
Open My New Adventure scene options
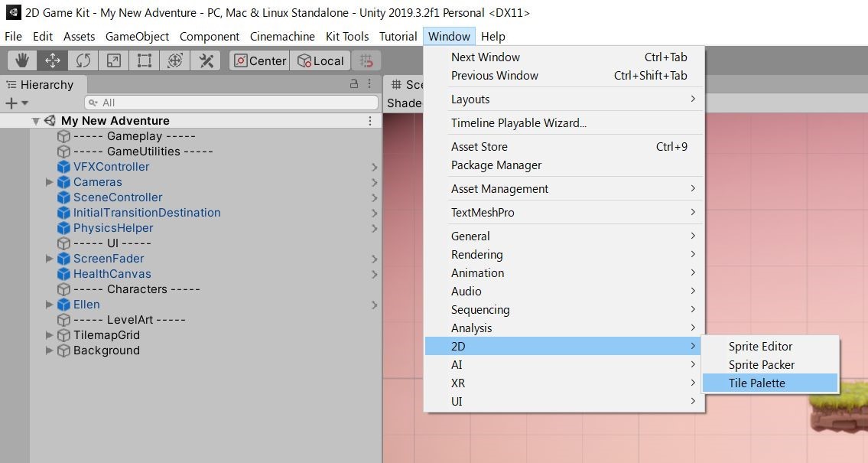coord(370,121)
